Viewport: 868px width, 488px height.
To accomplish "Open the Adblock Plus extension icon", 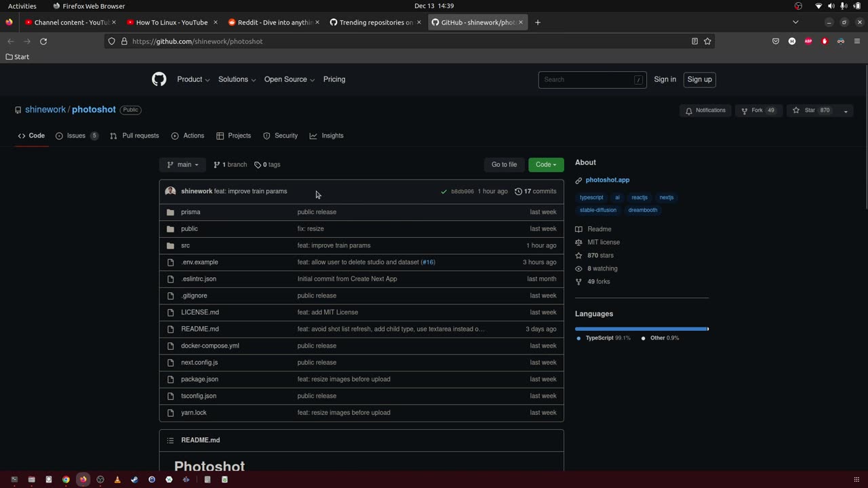I will tap(808, 41).
